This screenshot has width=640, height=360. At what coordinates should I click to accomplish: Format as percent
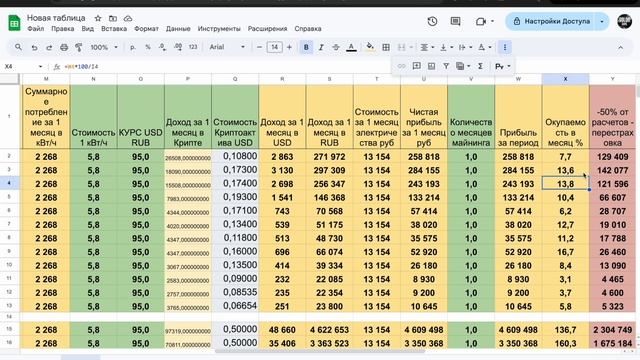148,47
